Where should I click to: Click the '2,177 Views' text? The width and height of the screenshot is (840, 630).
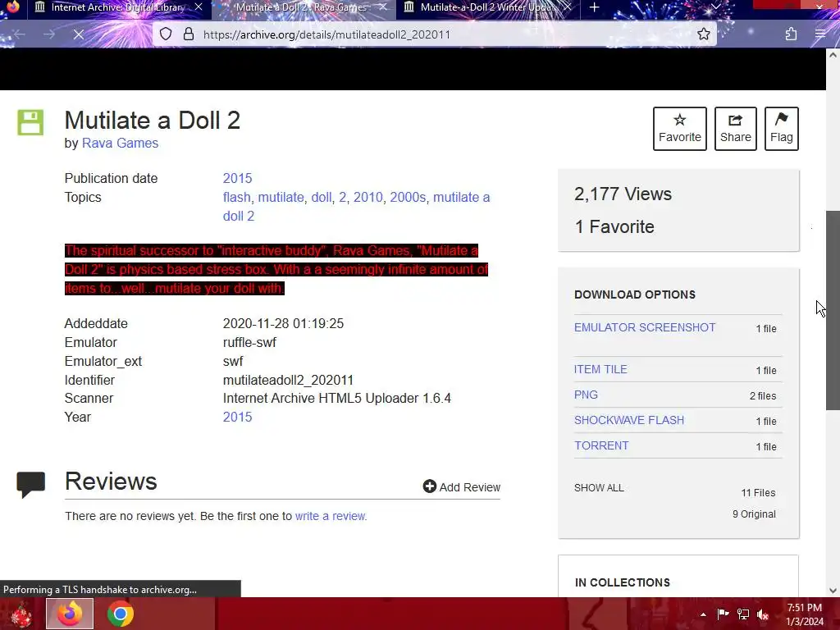(x=623, y=194)
